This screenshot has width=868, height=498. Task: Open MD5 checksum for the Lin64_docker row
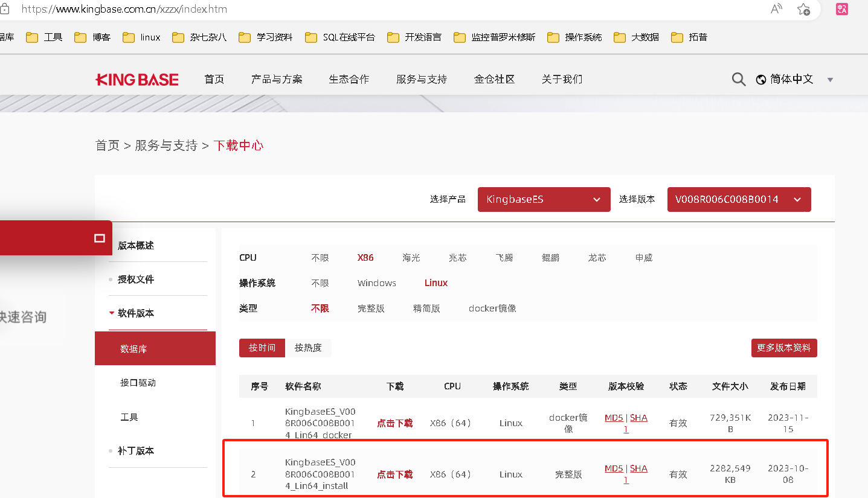(614, 418)
